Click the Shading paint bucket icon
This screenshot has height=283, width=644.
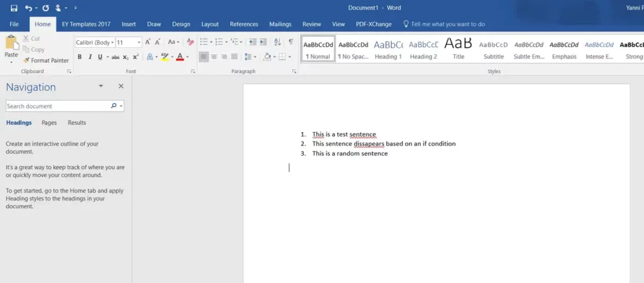click(x=267, y=57)
